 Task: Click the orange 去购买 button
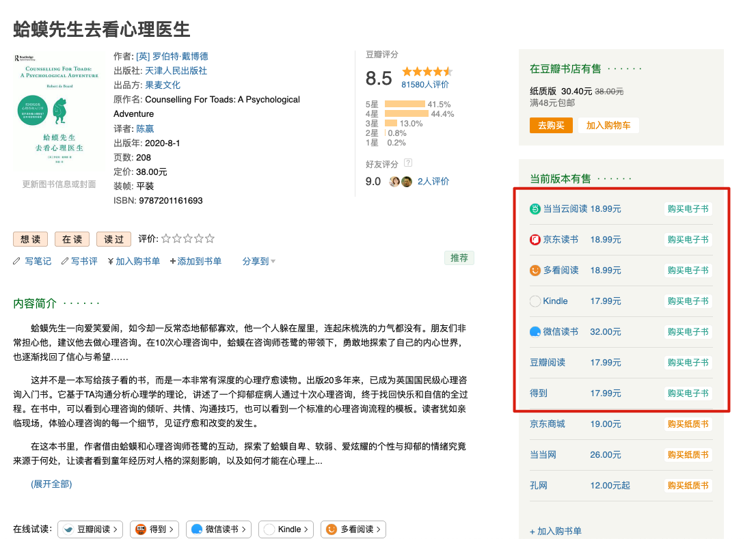(550, 126)
